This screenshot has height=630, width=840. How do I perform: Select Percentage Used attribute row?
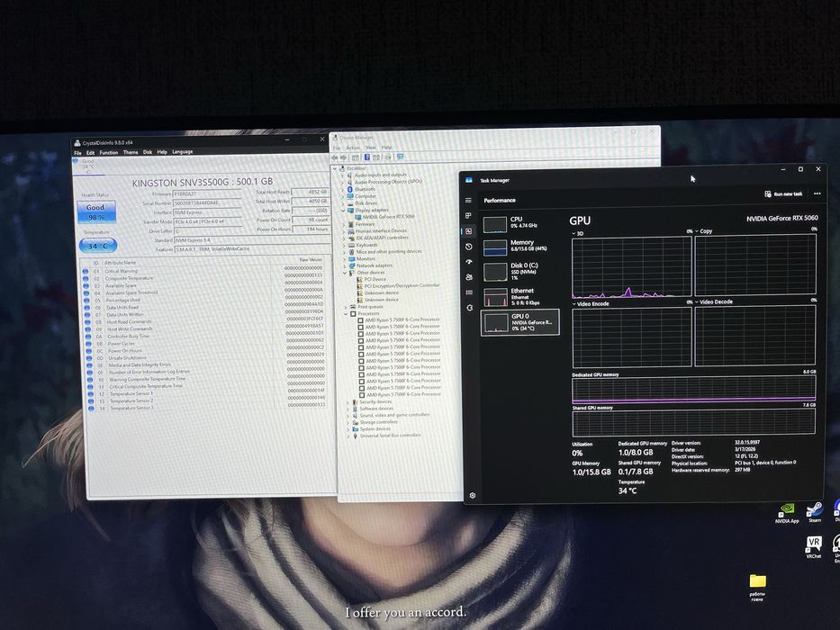pos(203,301)
